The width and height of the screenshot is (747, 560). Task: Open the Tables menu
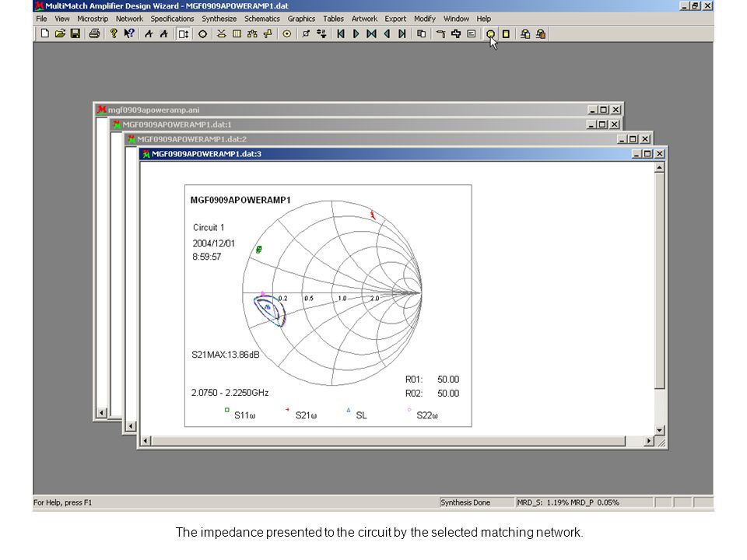[333, 19]
